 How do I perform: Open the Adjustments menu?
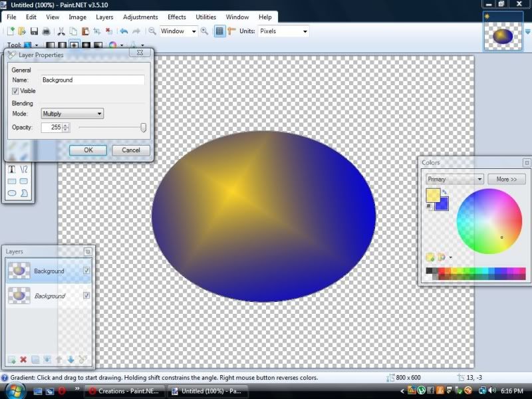coord(140,17)
